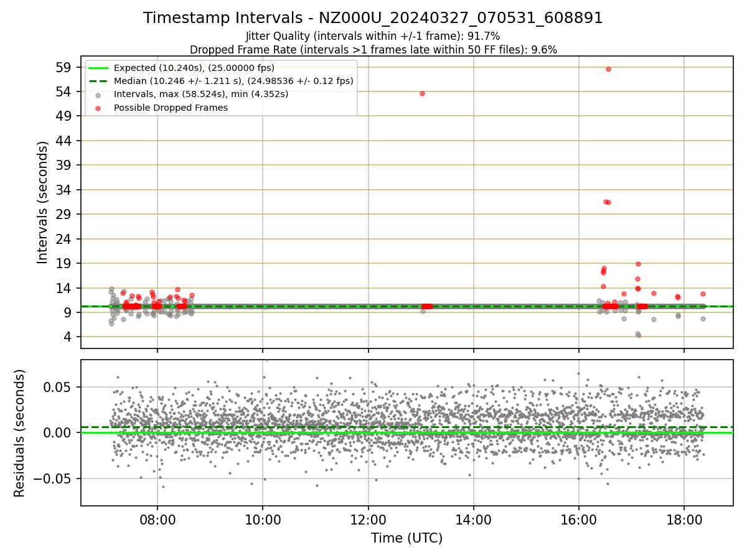Image resolution: width=747 pixels, height=560 pixels.
Task: Click the 'Median (10.246 +/- 1.211 s)' legend entry
Action: 233,81
